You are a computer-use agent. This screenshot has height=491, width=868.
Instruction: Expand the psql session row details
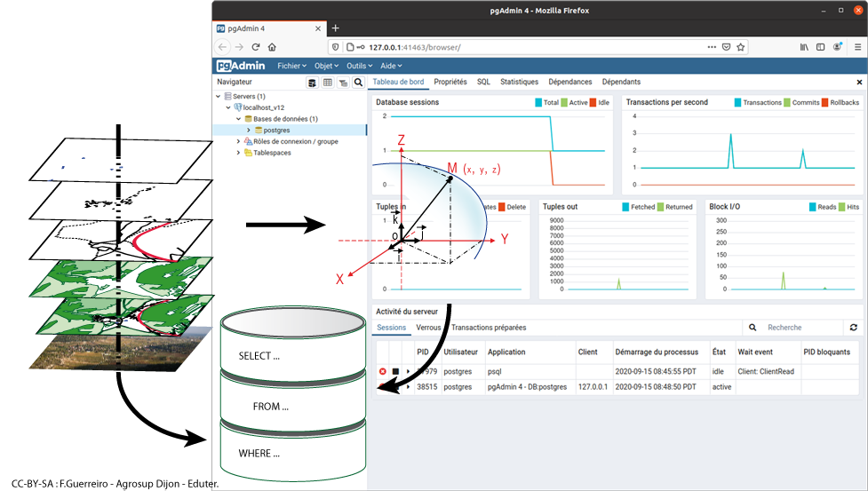click(x=408, y=371)
